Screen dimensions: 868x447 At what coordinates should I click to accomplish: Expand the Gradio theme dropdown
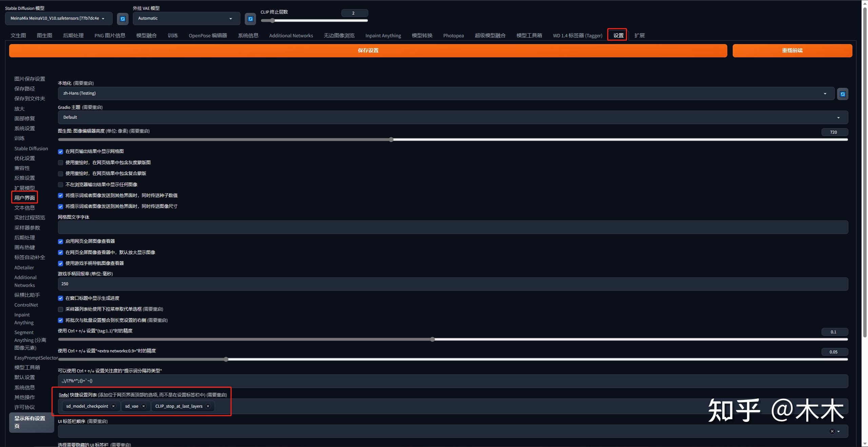(x=453, y=117)
